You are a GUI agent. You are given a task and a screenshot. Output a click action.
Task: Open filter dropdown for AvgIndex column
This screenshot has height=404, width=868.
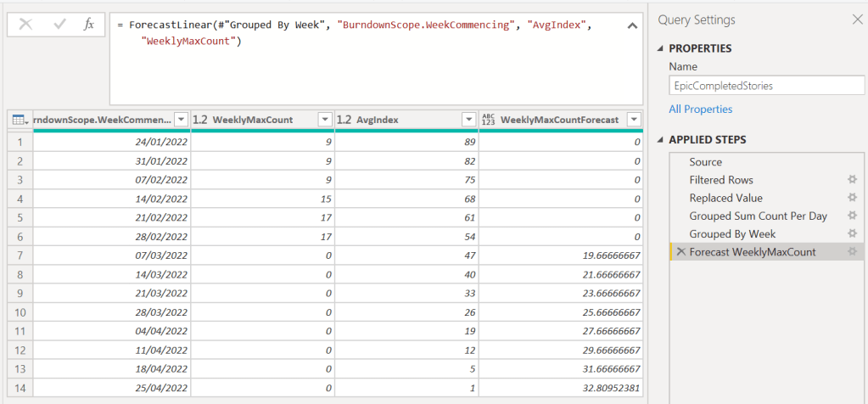click(468, 120)
